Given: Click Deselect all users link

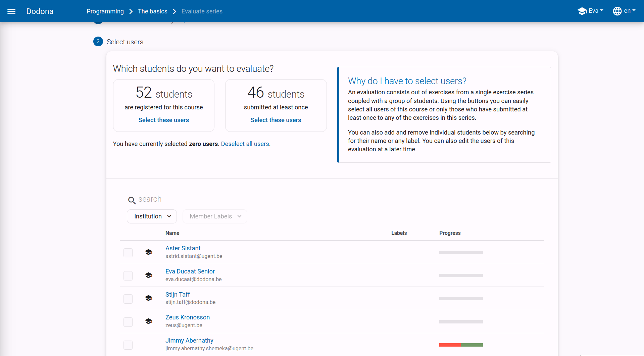Looking at the screenshot, I should 245,144.
